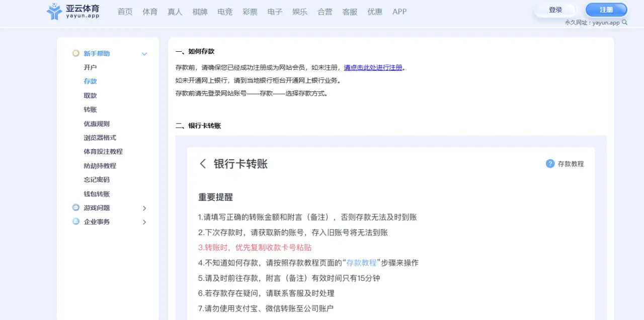Go to the 客服 nav item

(x=350, y=12)
